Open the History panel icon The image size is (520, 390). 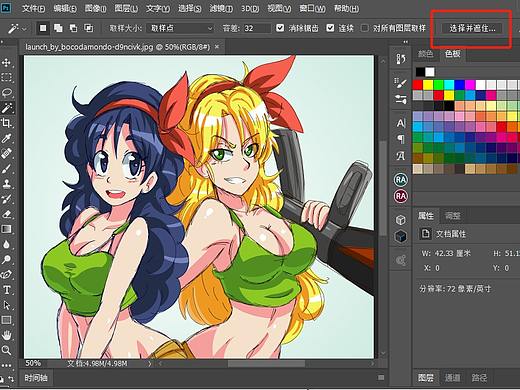401,59
